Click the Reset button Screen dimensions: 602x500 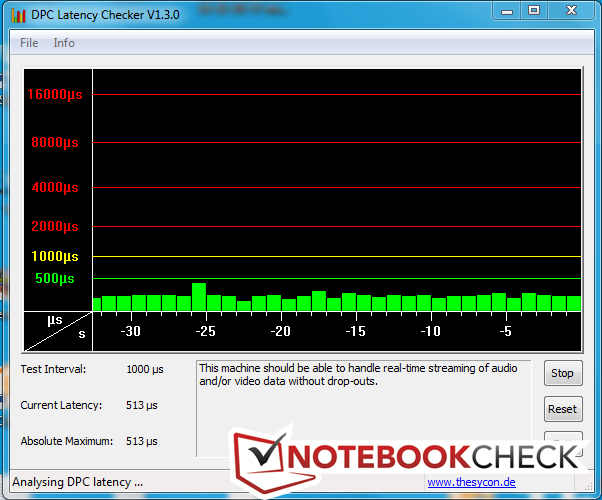pos(562,409)
